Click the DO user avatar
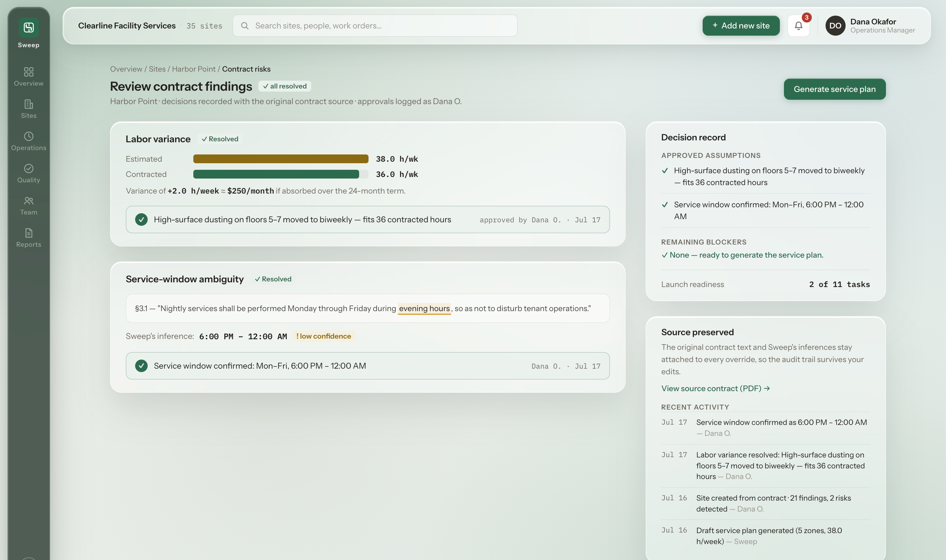Viewport: 946px width, 560px height. point(835,26)
